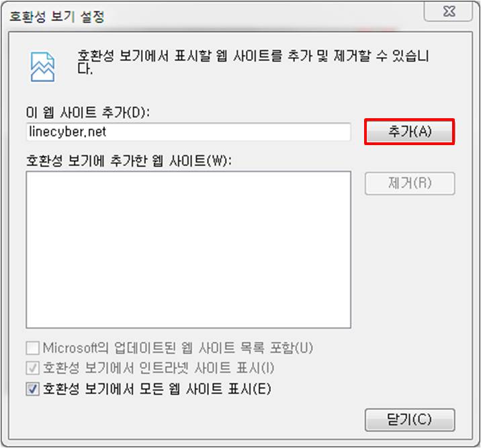Click the 닫기(C) close button
The width and height of the screenshot is (481, 448).
[x=410, y=420]
